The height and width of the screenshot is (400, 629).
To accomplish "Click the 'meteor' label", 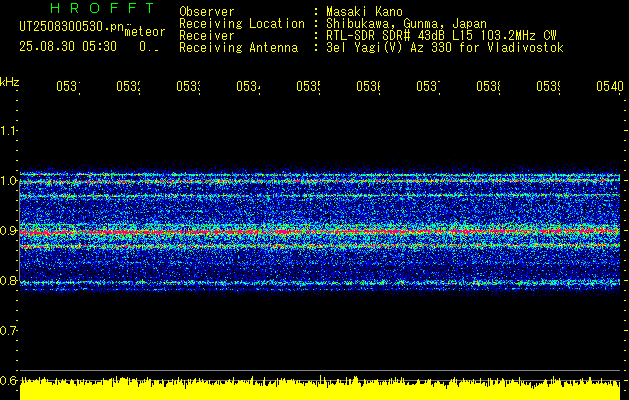I will (145, 32).
